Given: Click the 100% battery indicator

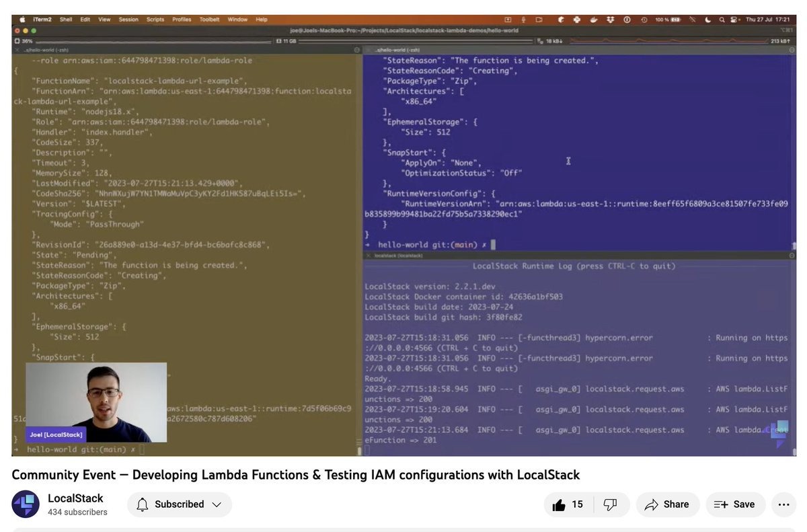Looking at the screenshot, I should (x=668, y=20).
